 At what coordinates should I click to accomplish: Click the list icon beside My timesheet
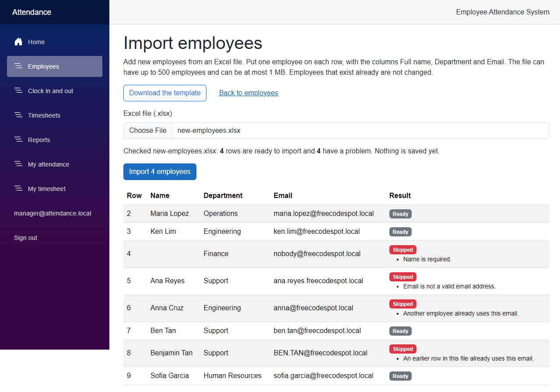click(x=18, y=188)
